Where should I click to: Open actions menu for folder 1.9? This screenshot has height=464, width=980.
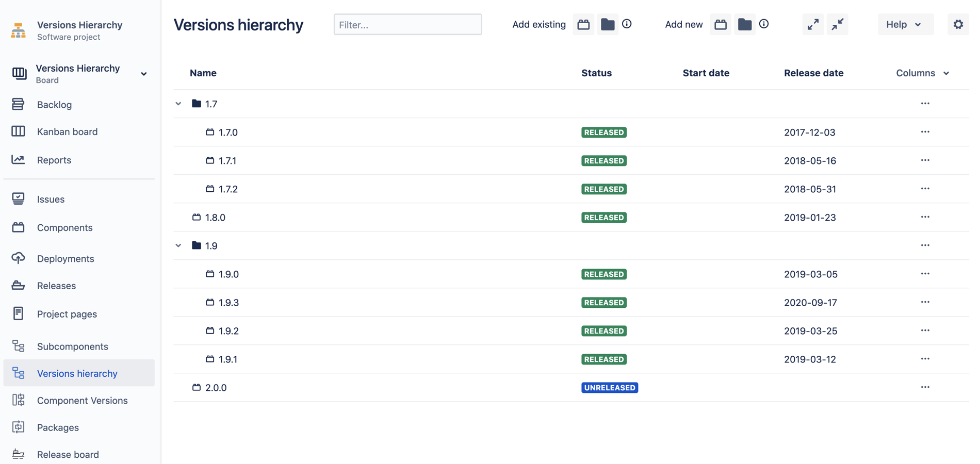(925, 245)
